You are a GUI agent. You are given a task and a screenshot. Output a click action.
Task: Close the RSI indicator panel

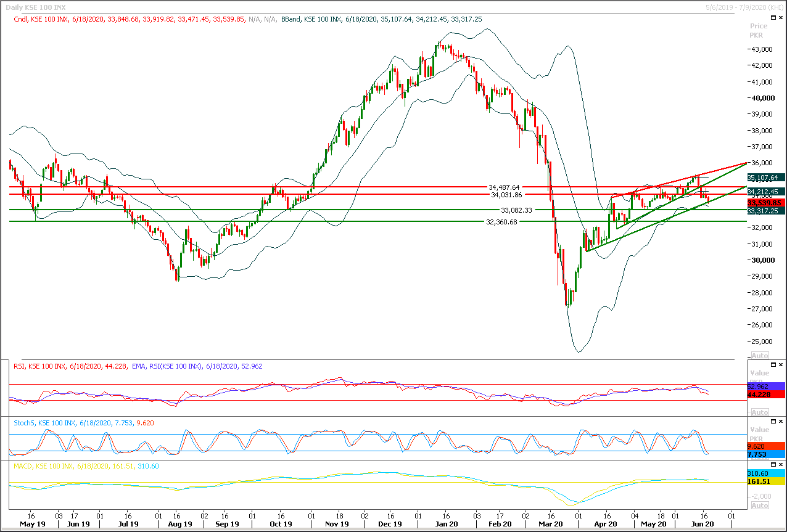click(781, 365)
